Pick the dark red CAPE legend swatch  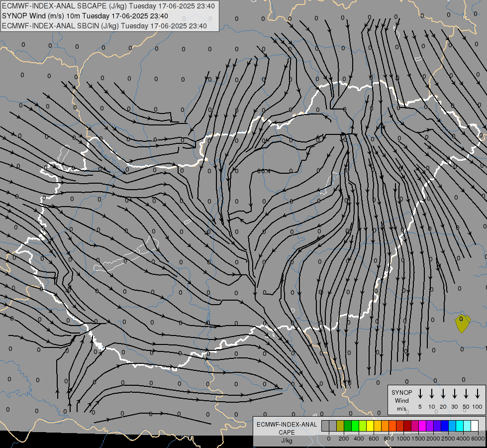pos(407,426)
